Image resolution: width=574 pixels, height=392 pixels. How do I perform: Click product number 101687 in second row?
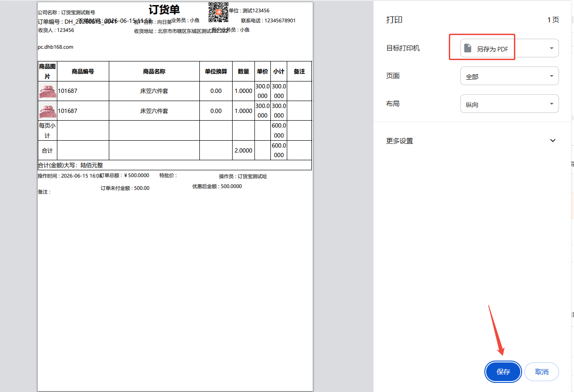click(67, 111)
